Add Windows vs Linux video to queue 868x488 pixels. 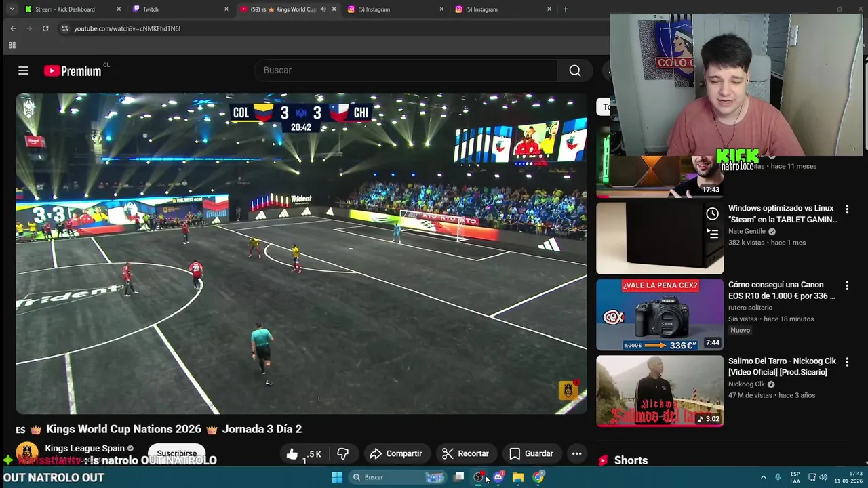tap(712, 233)
